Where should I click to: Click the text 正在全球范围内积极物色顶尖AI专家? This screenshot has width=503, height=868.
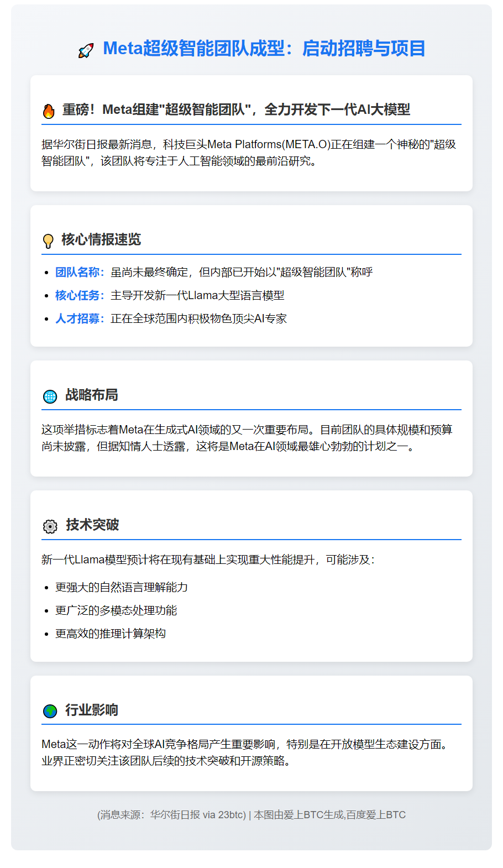pyautogui.click(x=199, y=318)
